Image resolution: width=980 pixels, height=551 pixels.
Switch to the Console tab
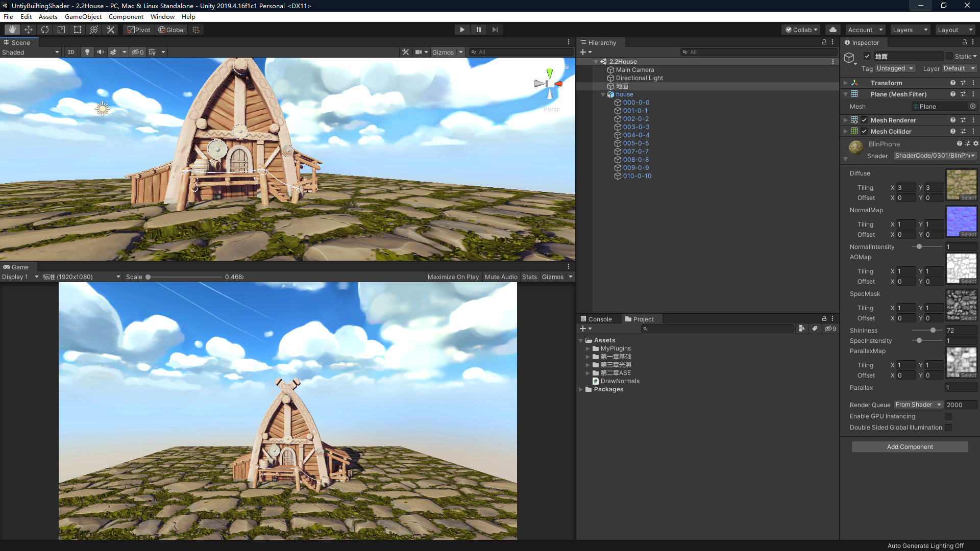[x=596, y=319]
